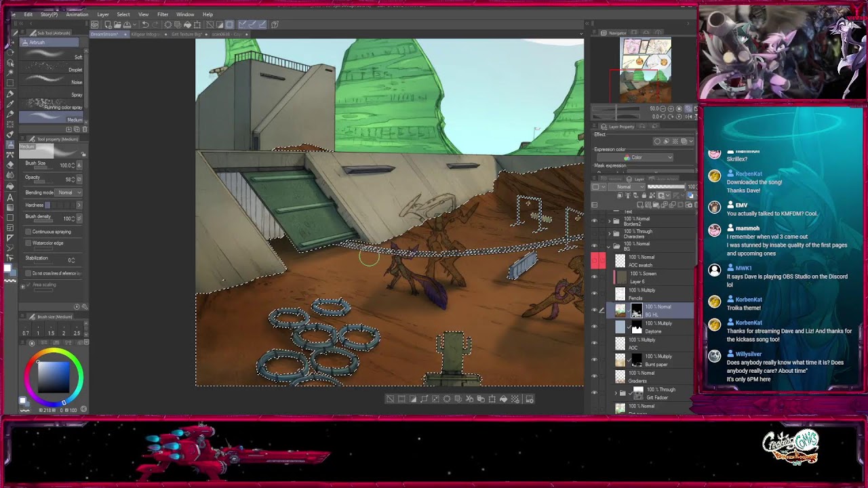Select the Noise airbrush sub tool
Viewport: 868px width, 488px height.
[52, 80]
